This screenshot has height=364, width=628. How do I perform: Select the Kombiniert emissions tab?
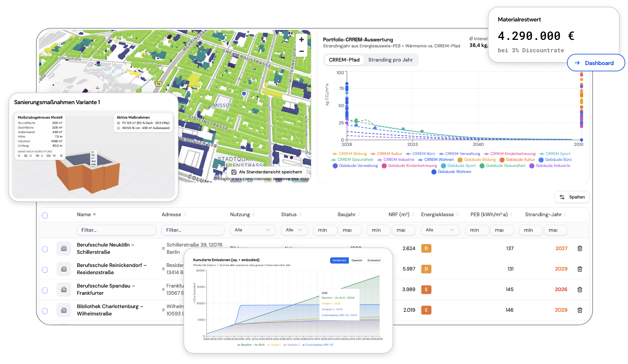tap(339, 260)
